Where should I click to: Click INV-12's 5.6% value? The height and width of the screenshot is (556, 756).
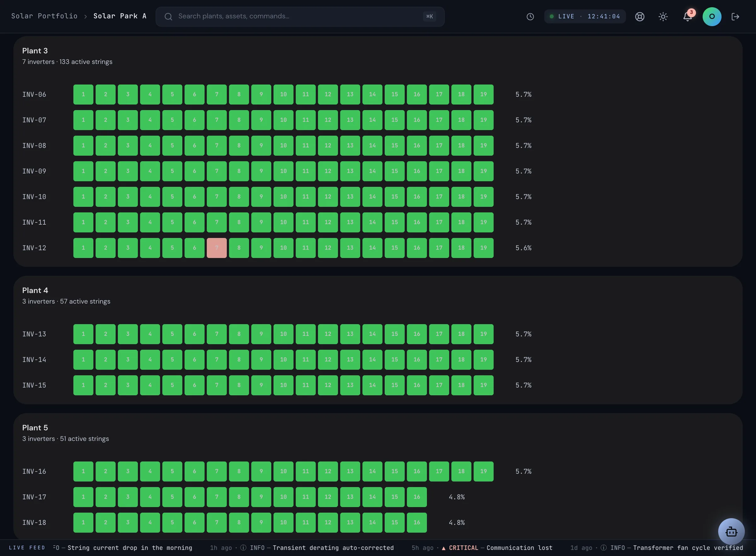coord(524,248)
